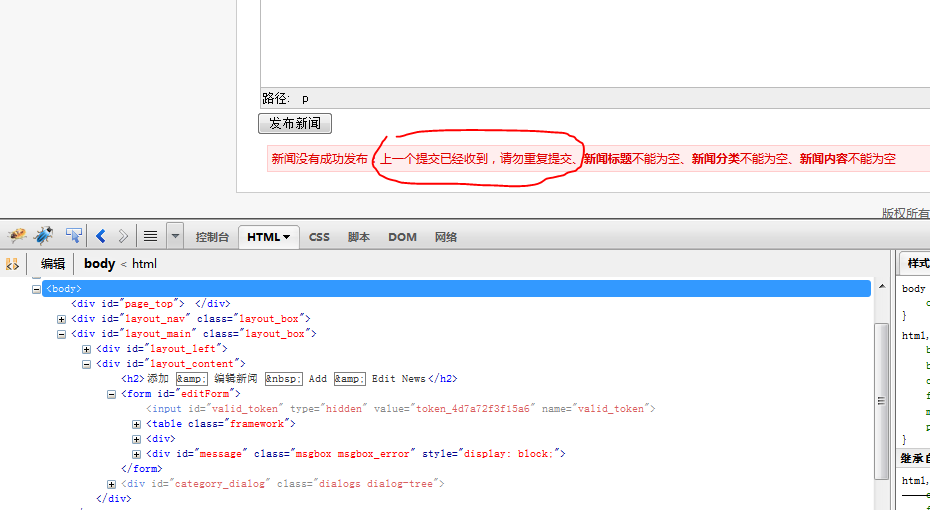Open the DOM tab

(x=402, y=237)
